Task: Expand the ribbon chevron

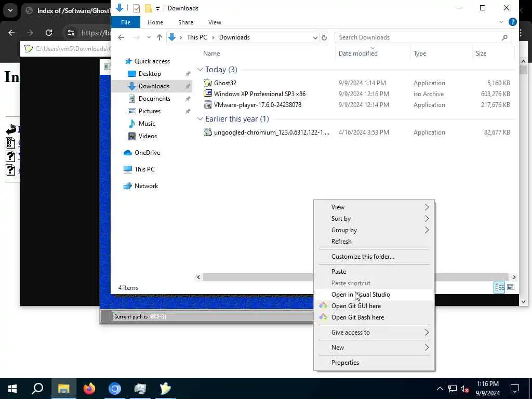Action: [501, 22]
